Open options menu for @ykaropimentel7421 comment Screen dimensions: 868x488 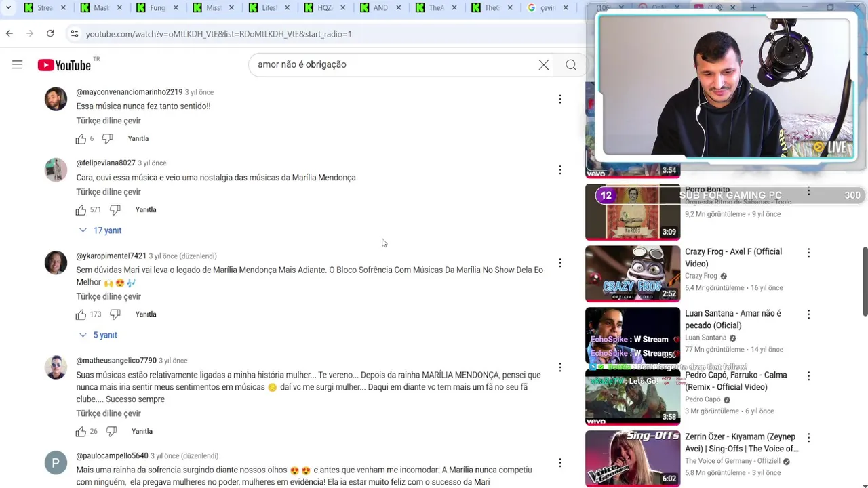pyautogui.click(x=560, y=263)
